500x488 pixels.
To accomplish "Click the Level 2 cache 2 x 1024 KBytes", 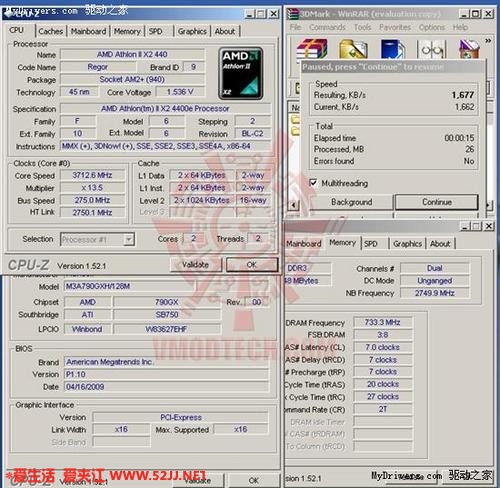I will (202, 200).
